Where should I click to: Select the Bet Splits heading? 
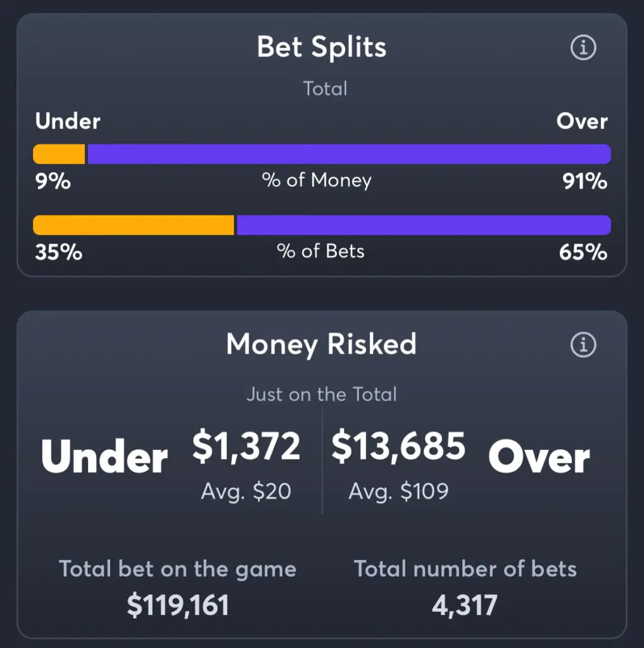[322, 47]
